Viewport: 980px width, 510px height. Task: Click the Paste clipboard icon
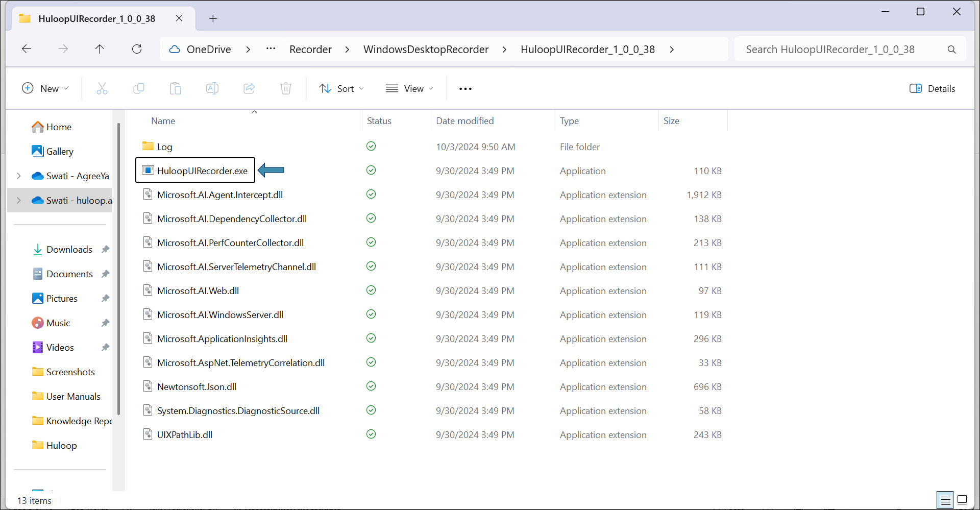coord(175,89)
